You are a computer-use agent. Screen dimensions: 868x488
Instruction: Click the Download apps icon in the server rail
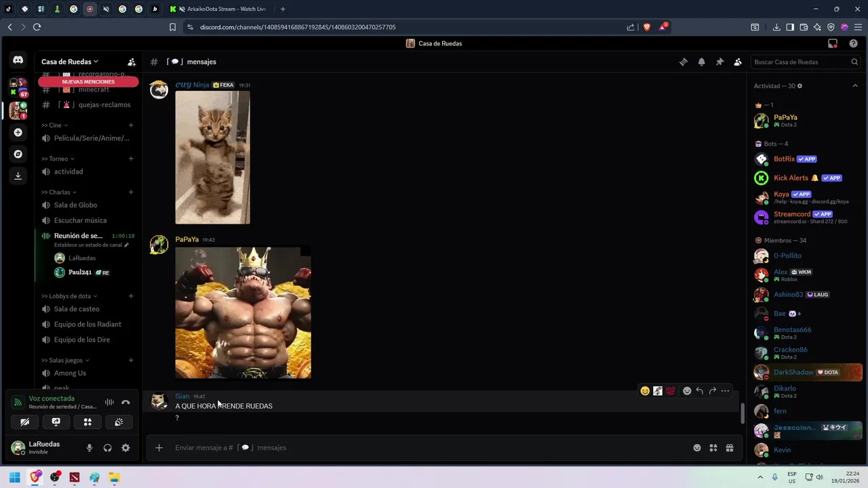pos(18,176)
